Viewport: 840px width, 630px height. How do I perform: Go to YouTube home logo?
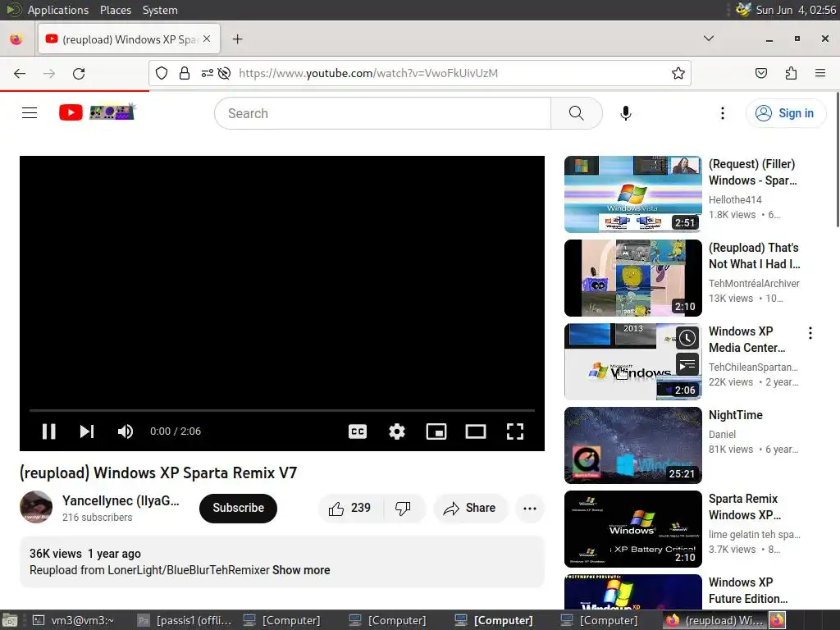97,112
